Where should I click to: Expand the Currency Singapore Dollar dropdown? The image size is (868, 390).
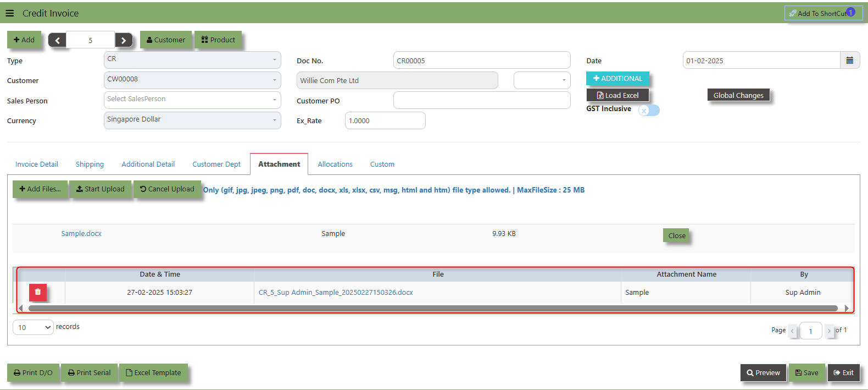pyautogui.click(x=192, y=120)
